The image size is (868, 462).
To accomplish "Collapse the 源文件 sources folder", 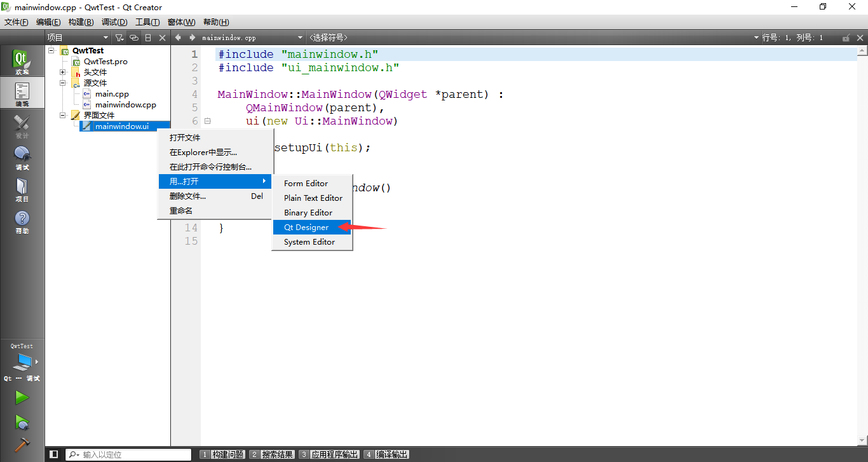I will pos(63,83).
